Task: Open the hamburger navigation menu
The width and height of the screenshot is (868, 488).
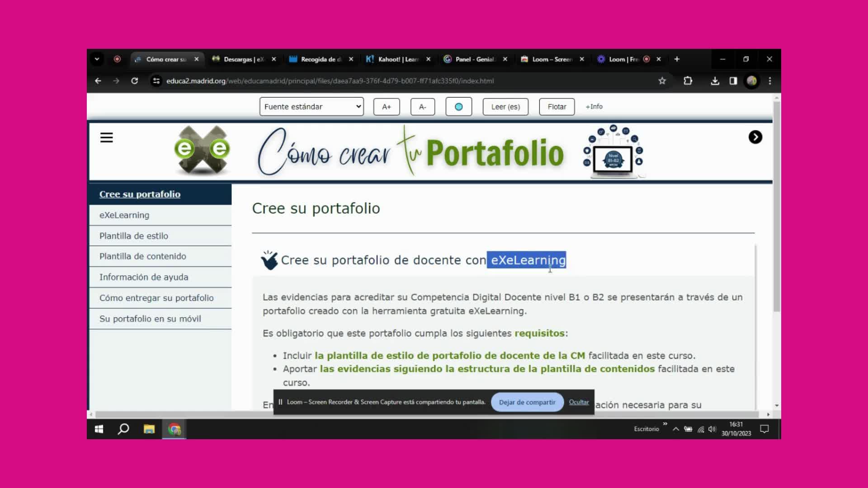Action: [107, 137]
